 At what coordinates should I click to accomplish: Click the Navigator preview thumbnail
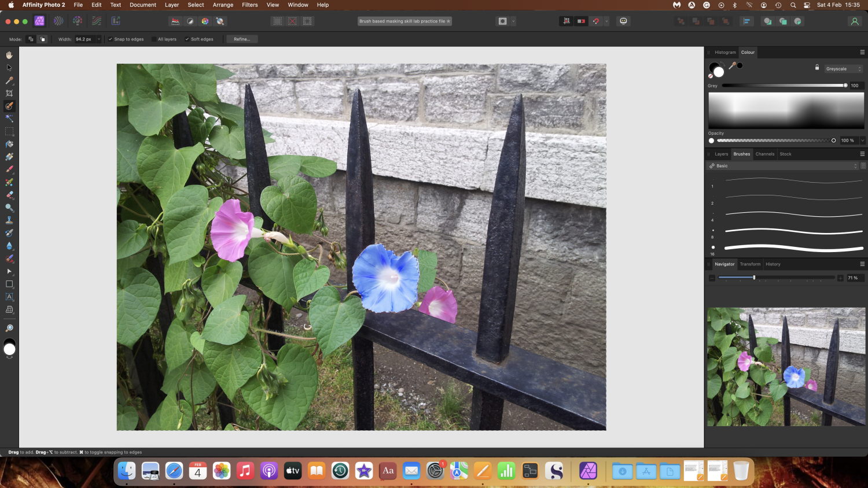tap(786, 366)
